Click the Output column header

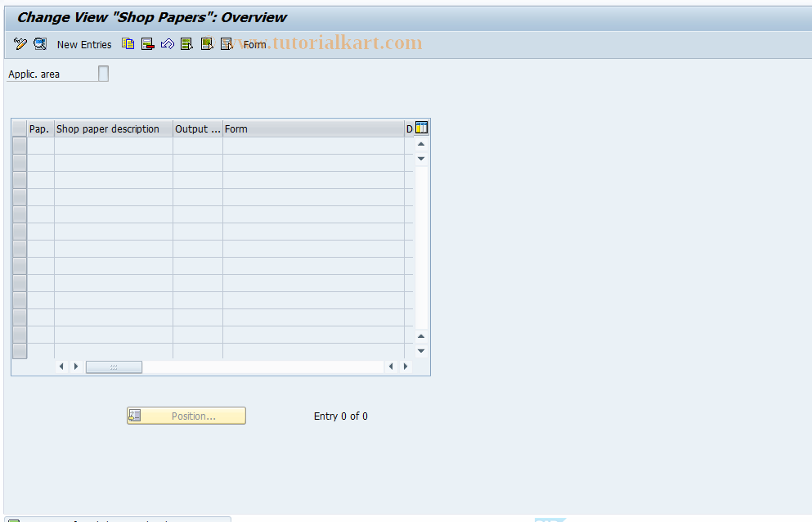198,129
